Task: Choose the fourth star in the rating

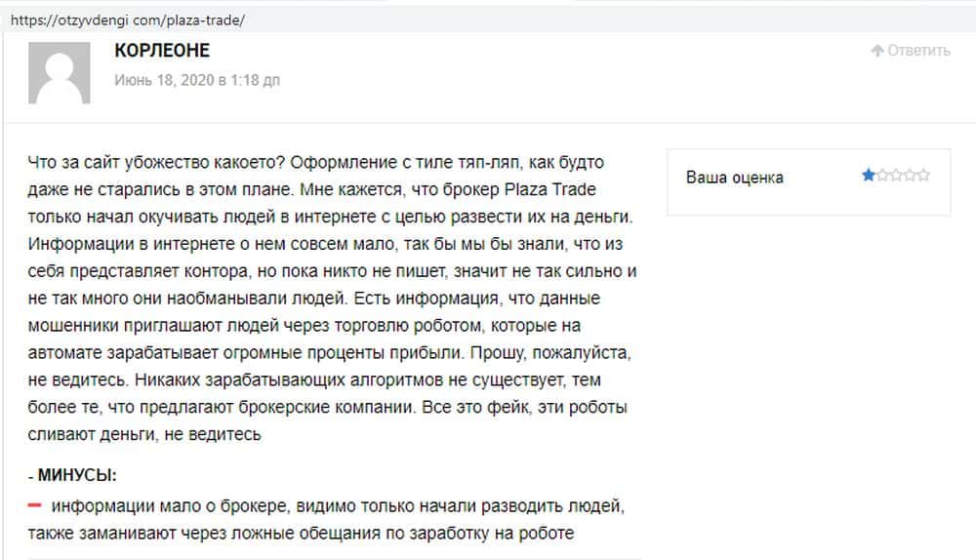Action: click(x=909, y=176)
